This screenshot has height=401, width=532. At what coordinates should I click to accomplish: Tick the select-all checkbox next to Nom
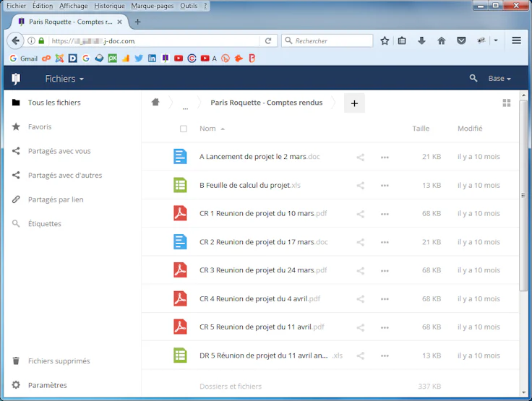184,129
